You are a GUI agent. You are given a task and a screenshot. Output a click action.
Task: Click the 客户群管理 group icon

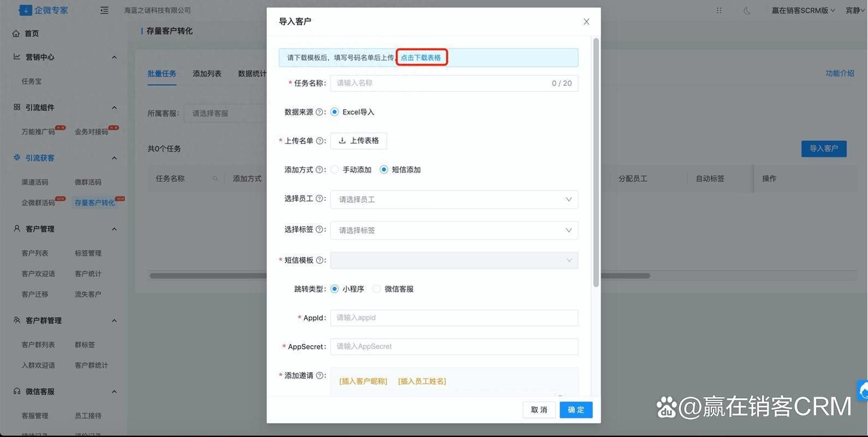point(17,320)
